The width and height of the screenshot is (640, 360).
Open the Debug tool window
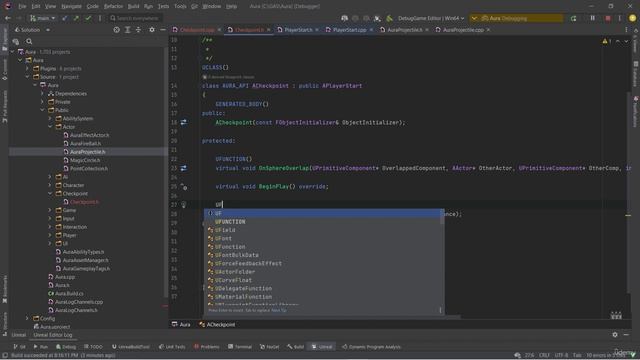66,347
